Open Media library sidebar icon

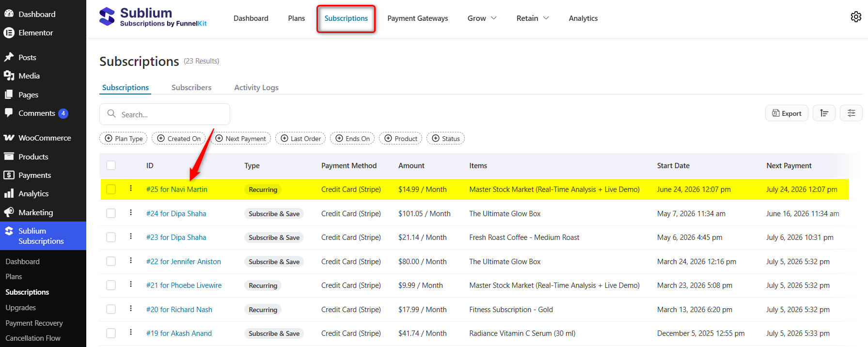pyautogui.click(x=9, y=76)
